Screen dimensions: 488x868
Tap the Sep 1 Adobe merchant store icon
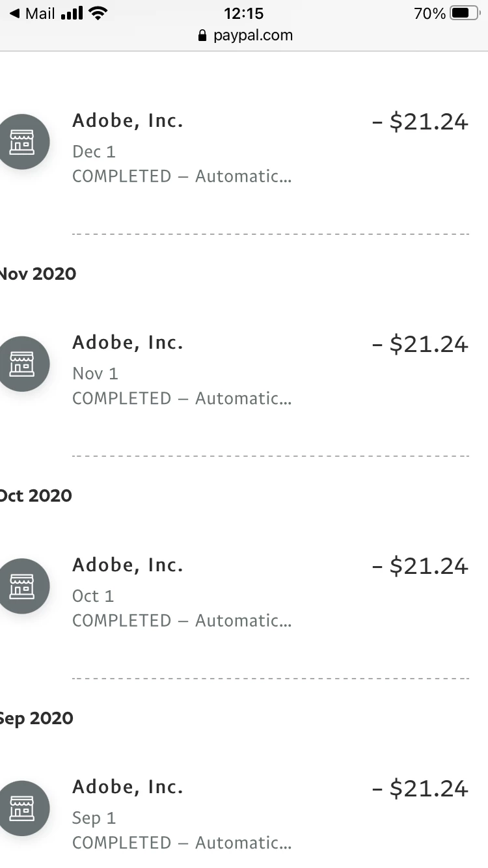tap(23, 808)
